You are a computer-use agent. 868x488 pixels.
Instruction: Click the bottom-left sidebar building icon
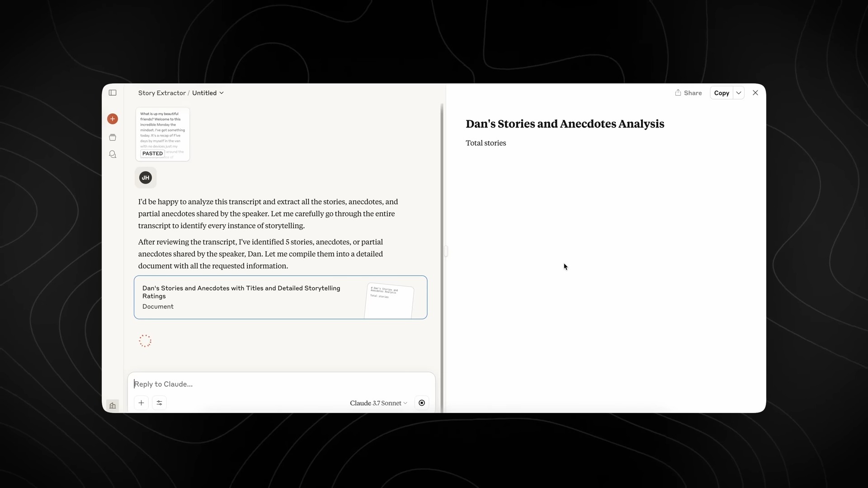tap(113, 405)
